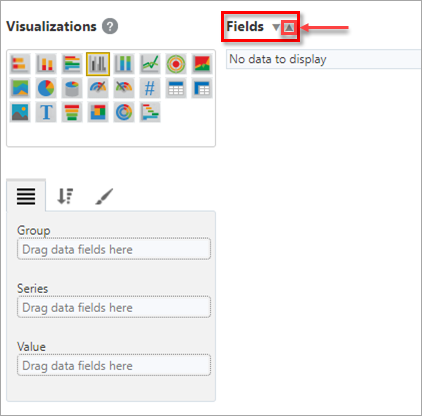
Task: Open the paintbrush formatting tab
Action: tap(104, 196)
